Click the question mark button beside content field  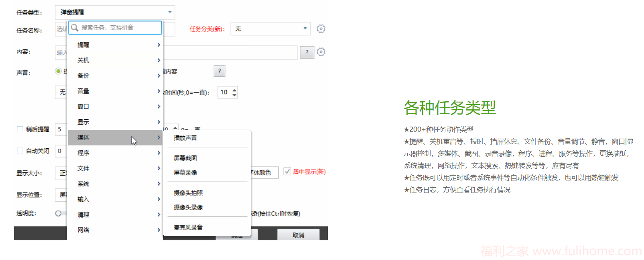click(x=307, y=52)
